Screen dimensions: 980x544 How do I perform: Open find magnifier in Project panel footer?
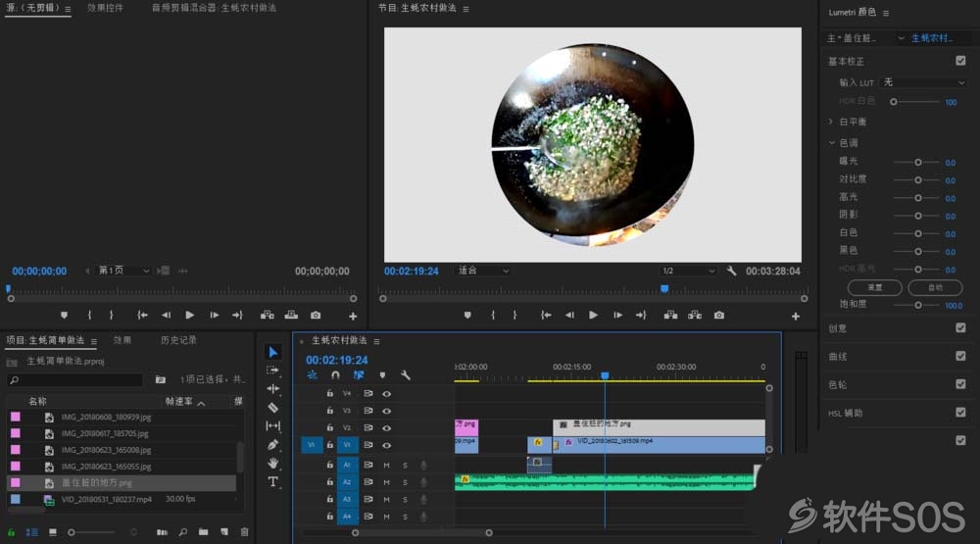click(182, 532)
